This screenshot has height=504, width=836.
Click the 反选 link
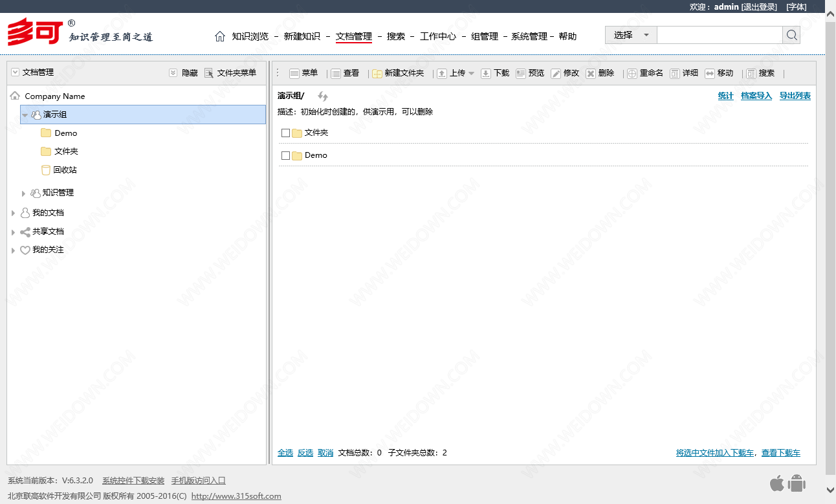click(x=305, y=453)
